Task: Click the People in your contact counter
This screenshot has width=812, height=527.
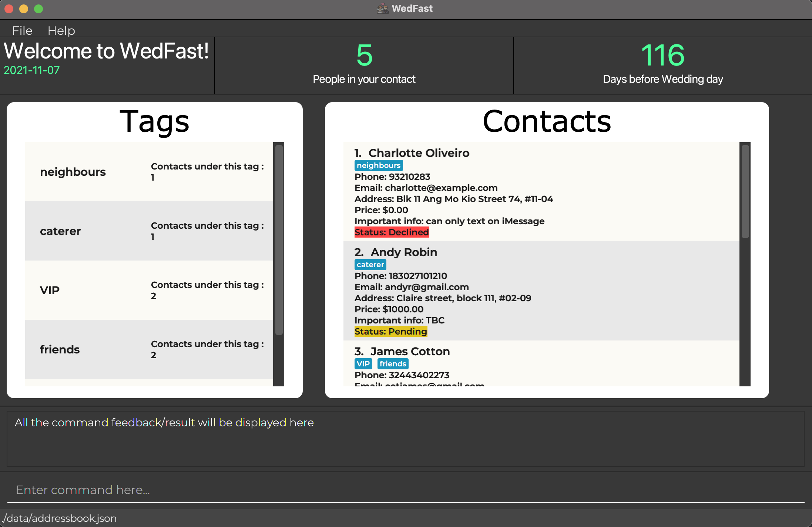Action: coord(364,65)
